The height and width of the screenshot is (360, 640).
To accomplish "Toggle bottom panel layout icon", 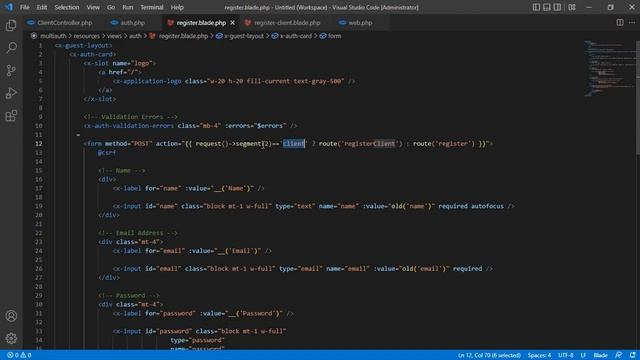I will pyautogui.click(x=547, y=7).
